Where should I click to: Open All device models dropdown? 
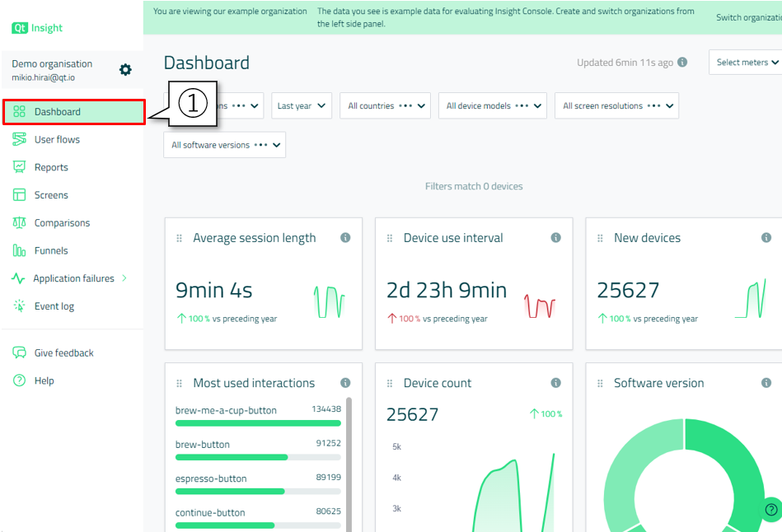[x=494, y=105]
